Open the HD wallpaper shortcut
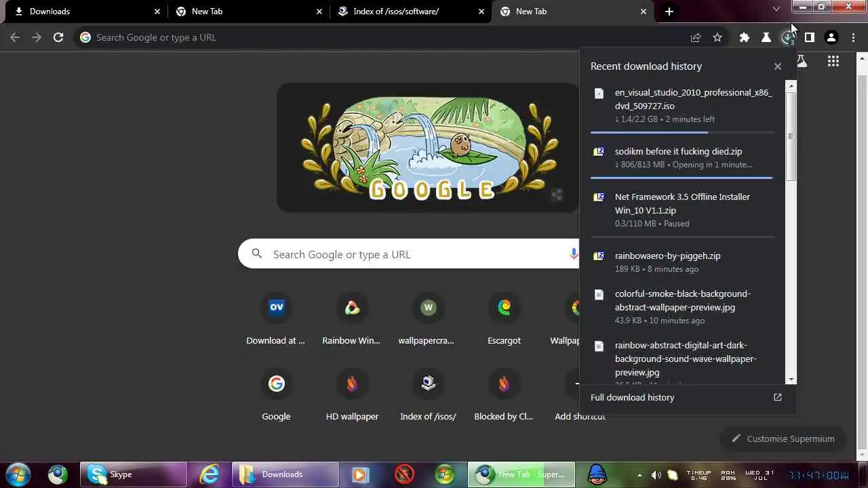The height and width of the screenshot is (488, 868). [351, 396]
